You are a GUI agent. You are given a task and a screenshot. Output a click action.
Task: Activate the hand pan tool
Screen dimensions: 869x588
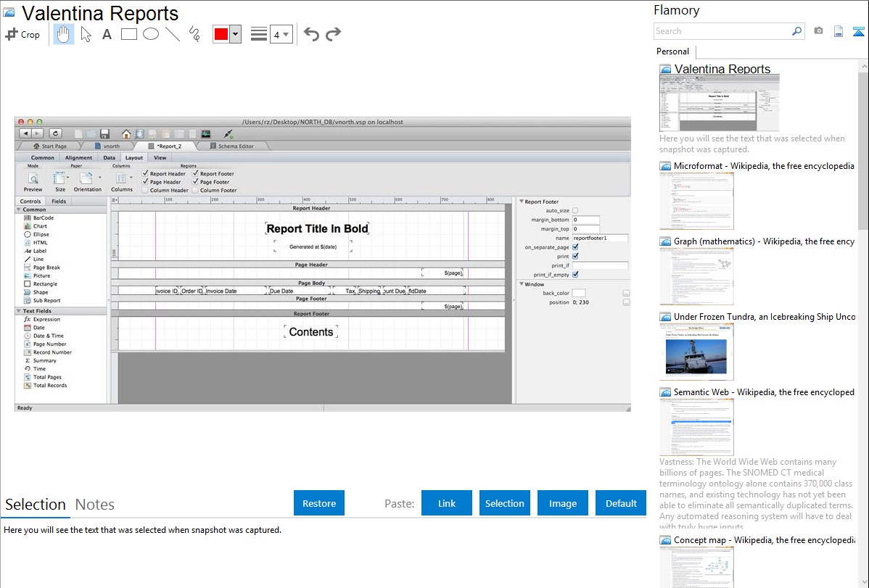(x=63, y=34)
